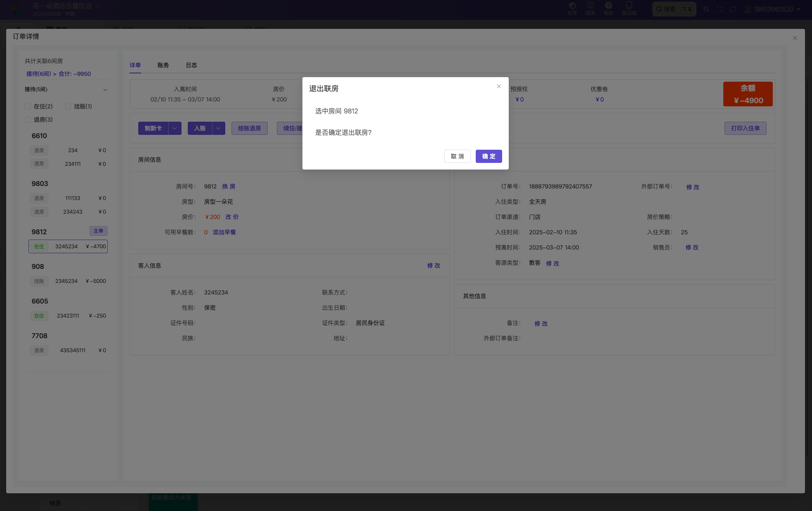This screenshot has height=511, width=812.
Task: Switch to the 日志 tab
Action: [x=191, y=65]
